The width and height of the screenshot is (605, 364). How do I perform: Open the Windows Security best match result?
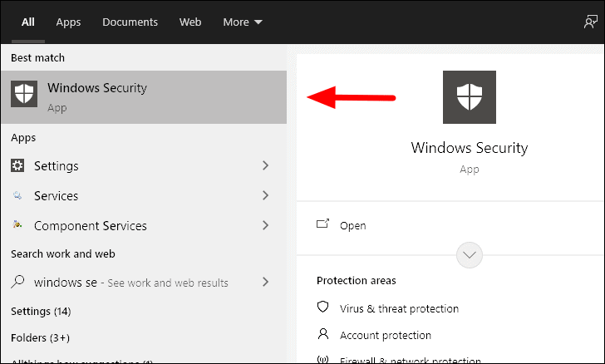click(144, 97)
